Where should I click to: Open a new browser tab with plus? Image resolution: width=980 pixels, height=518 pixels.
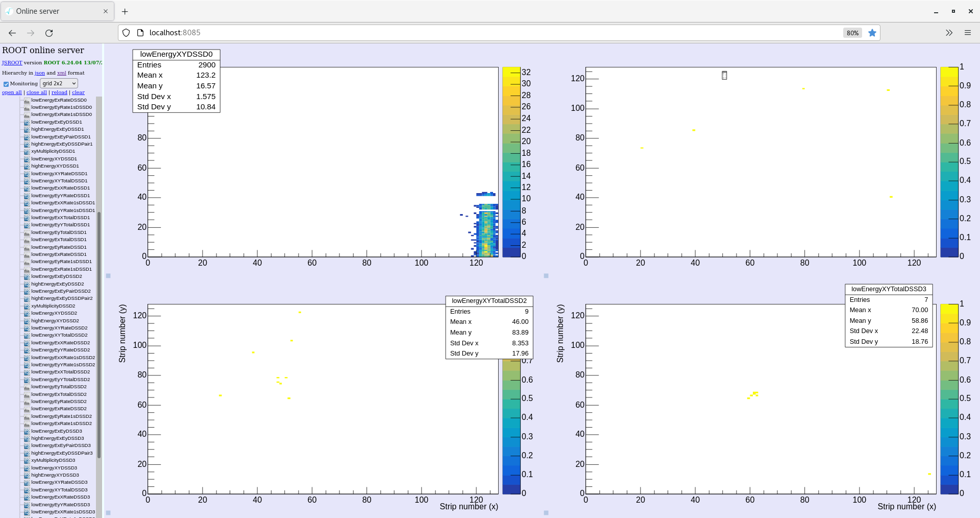coord(125,11)
